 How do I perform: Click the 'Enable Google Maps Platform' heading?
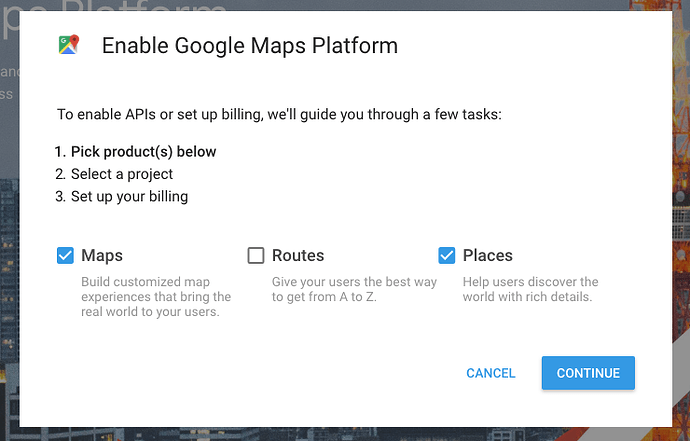coord(250,46)
